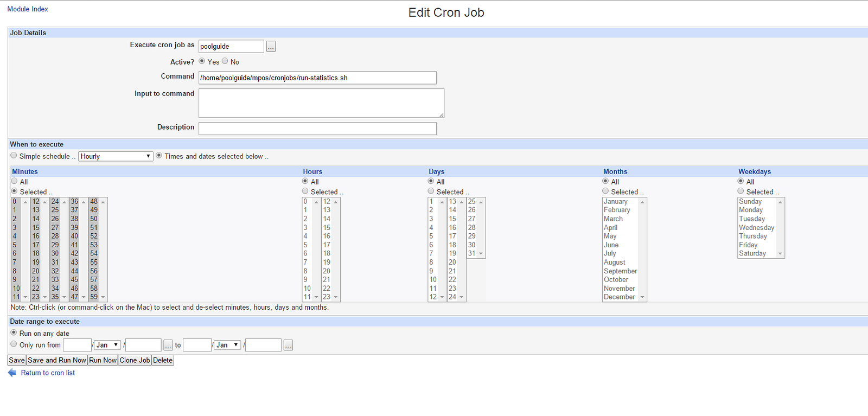This screenshot has width=868, height=416.
Task: Choose Selected under Months
Action: [x=605, y=191]
